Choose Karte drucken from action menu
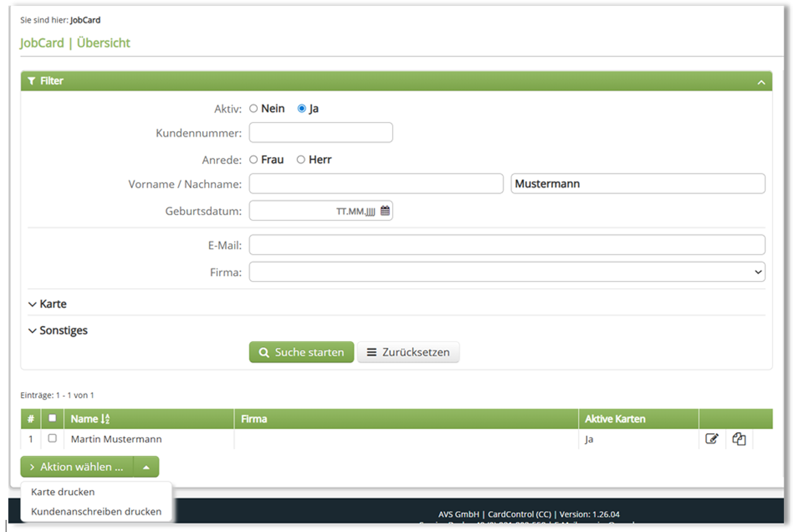The width and height of the screenshot is (793, 532). point(63,492)
